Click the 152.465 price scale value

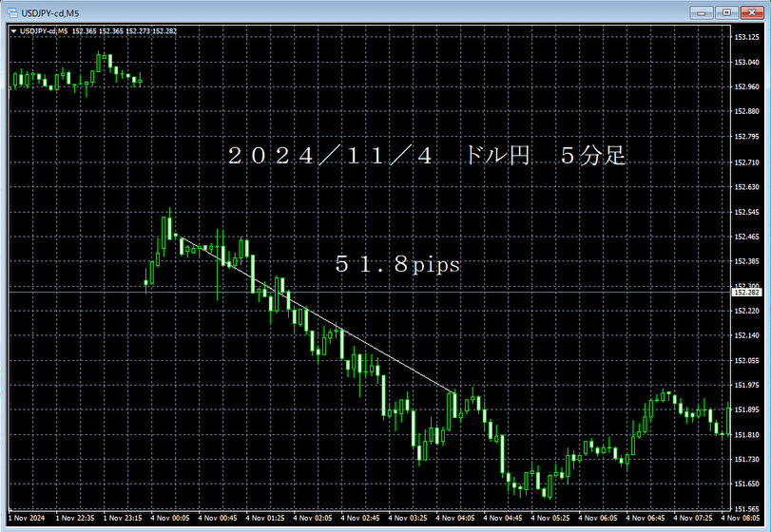click(x=746, y=237)
